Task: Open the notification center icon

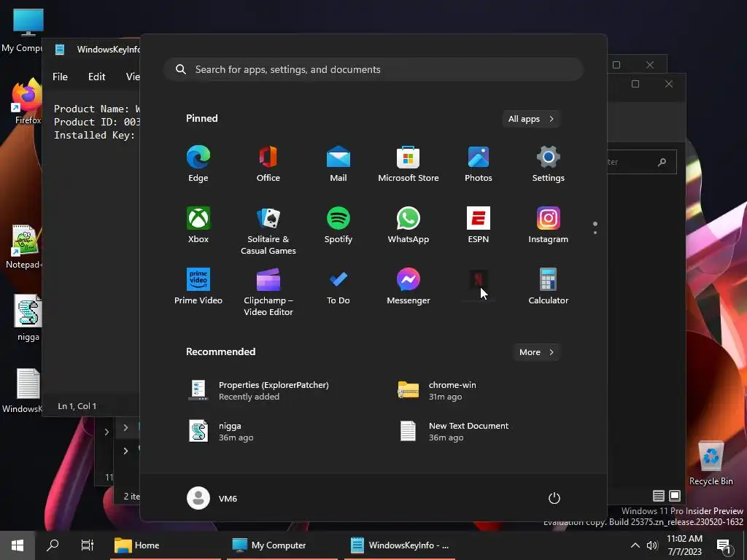Action: click(x=724, y=546)
